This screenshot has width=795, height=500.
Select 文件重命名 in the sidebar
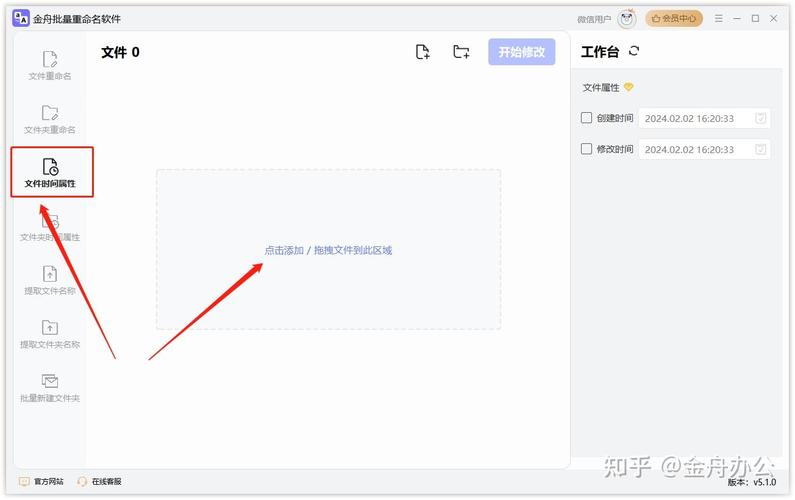pos(50,65)
